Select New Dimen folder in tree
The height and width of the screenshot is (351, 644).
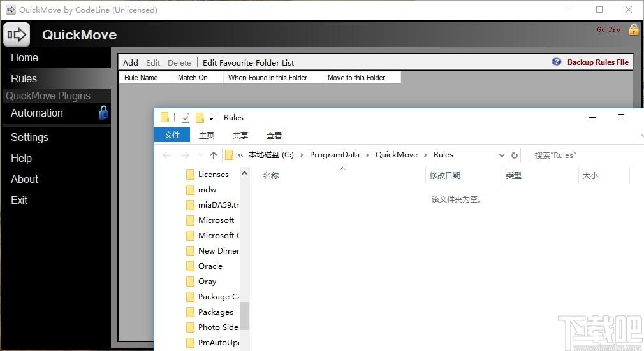(212, 251)
